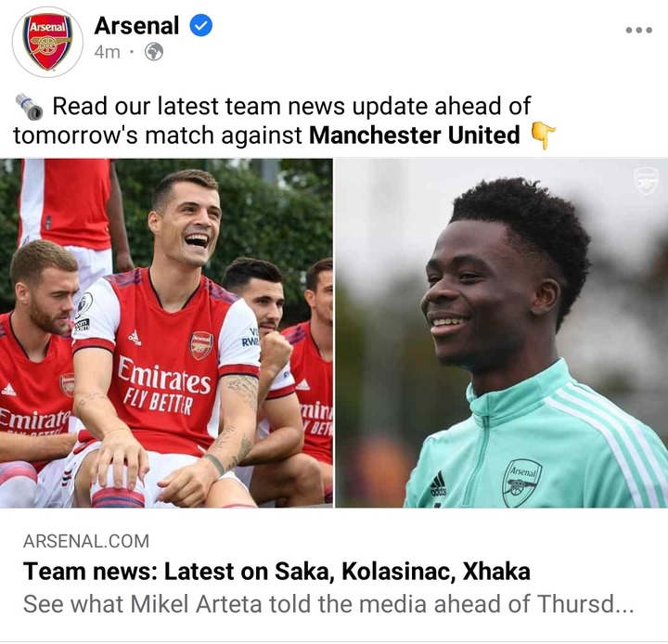Open the three-dot post options menu
The image size is (668, 644).
tap(638, 30)
